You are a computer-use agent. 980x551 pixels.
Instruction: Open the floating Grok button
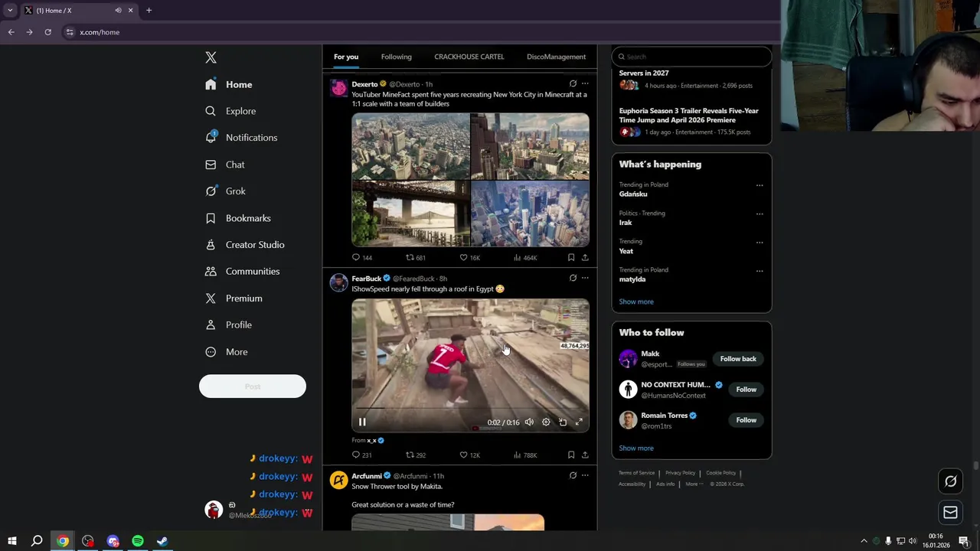(x=950, y=481)
